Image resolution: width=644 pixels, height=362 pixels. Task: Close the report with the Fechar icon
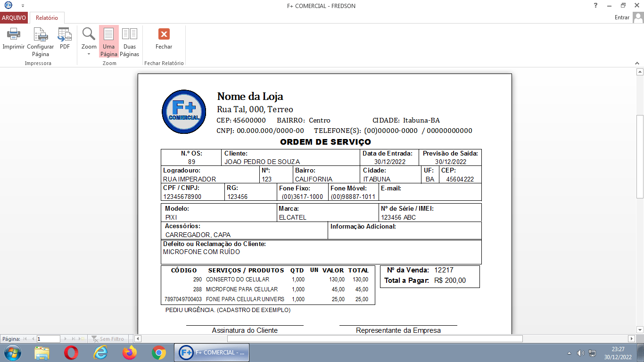tap(164, 34)
